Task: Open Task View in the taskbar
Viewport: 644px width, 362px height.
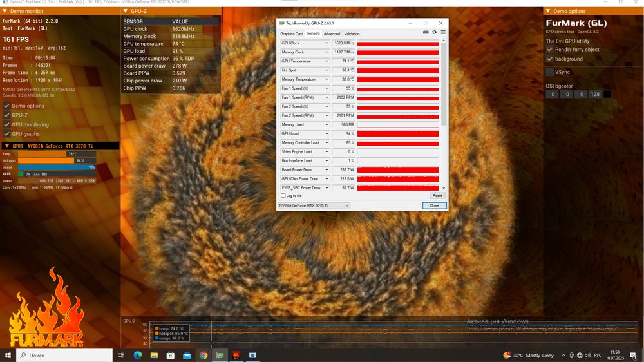Action: (x=121, y=355)
